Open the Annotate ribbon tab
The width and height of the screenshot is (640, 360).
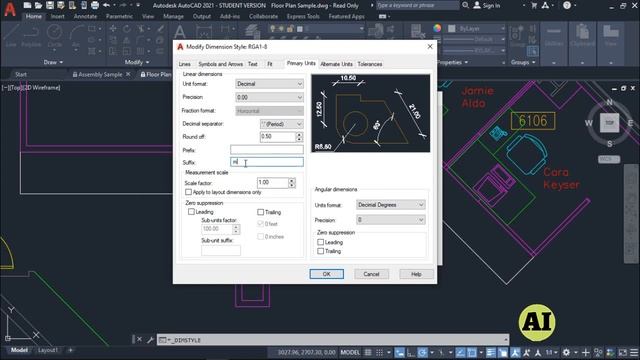pyautogui.click(x=85, y=16)
